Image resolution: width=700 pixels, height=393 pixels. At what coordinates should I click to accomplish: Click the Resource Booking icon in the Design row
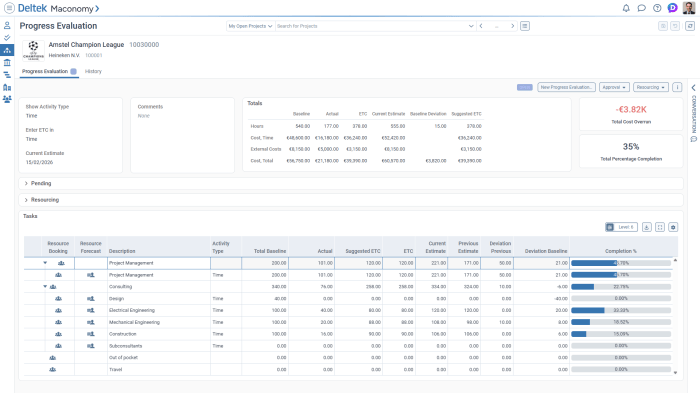[58, 298]
